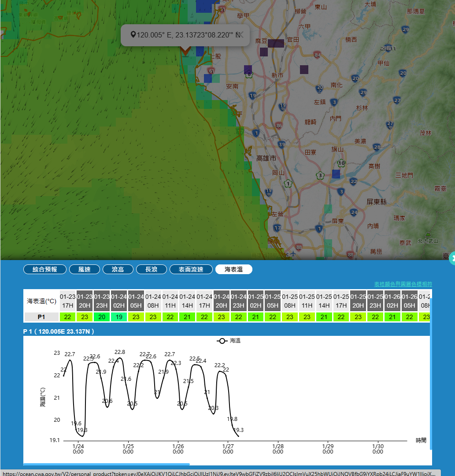Click the highway 39 shield icon
Viewport: 455px width, 476px height.
(281, 145)
